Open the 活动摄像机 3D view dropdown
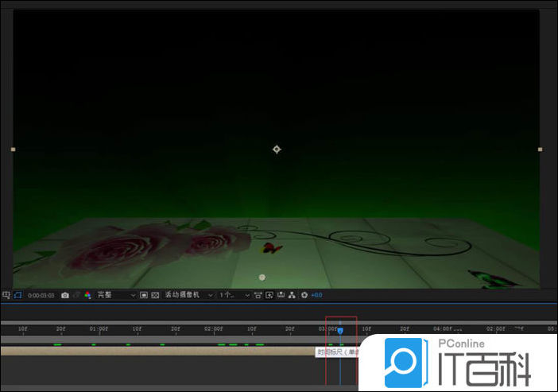 (188, 295)
